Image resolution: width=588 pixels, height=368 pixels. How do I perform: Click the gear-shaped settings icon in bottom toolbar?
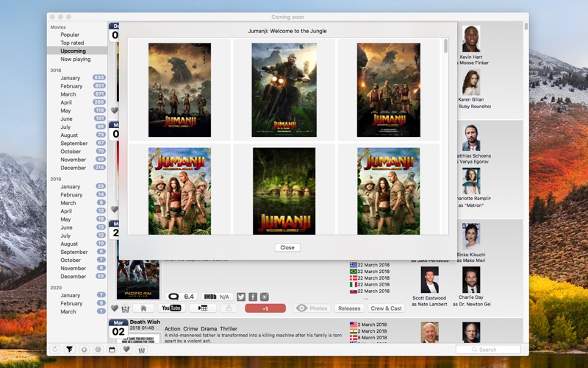[84, 349]
